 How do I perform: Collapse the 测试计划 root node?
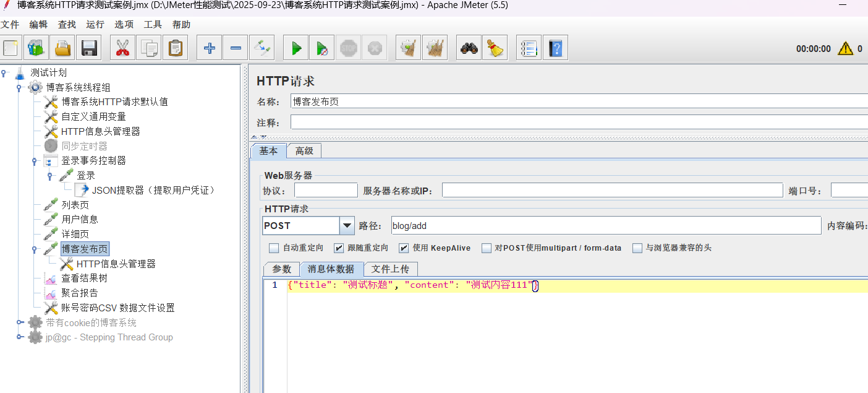pos(4,73)
